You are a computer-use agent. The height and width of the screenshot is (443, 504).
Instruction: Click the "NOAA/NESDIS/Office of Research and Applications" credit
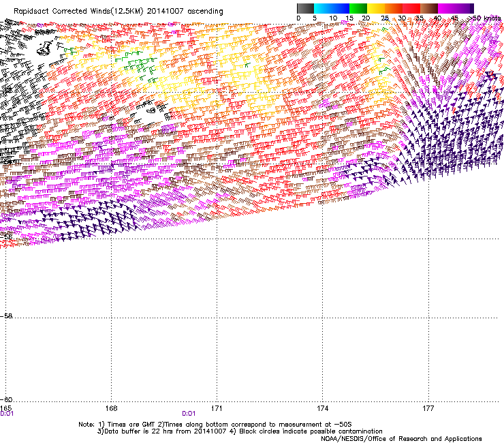[x=401, y=439]
